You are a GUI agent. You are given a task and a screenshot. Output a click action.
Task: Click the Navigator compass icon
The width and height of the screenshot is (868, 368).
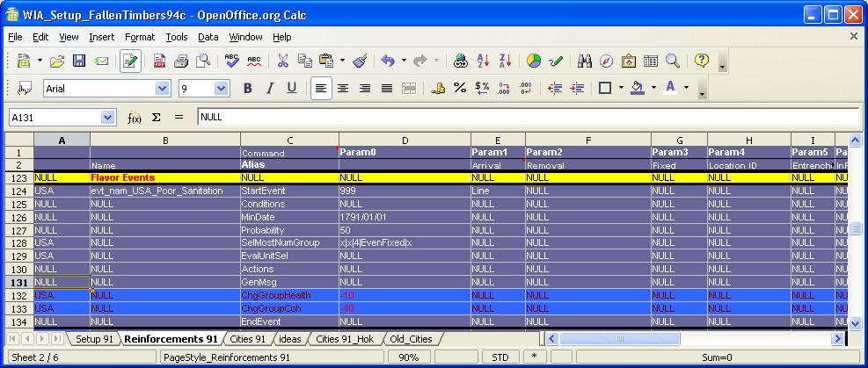(x=606, y=61)
